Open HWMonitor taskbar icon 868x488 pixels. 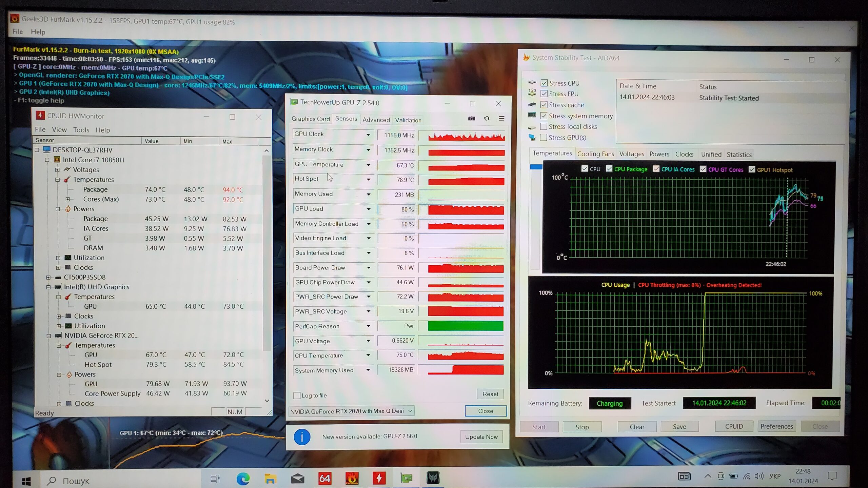379,478
